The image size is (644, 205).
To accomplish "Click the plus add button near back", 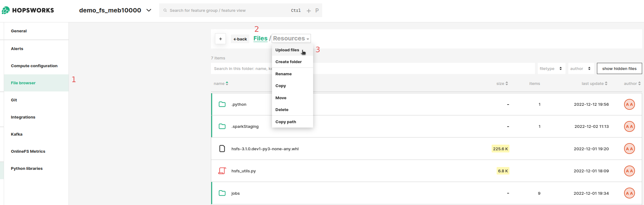I will tap(220, 39).
